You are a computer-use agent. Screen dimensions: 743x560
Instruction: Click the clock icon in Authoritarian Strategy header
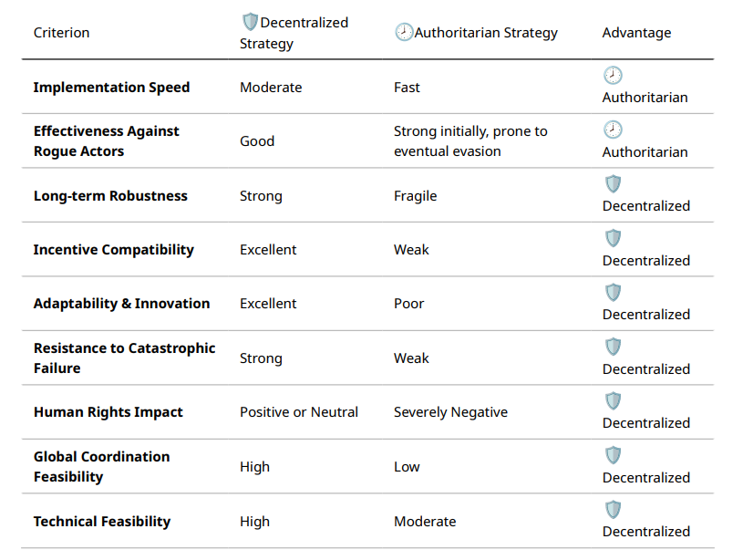pyautogui.click(x=403, y=32)
